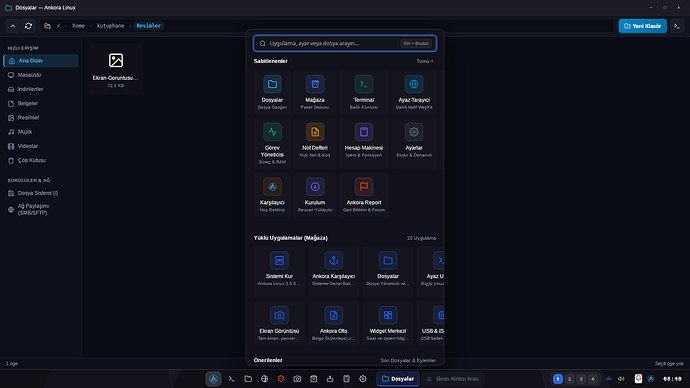Click kutuphane in the breadcrumb path
Viewport: 690px width, 388px height.
click(110, 26)
